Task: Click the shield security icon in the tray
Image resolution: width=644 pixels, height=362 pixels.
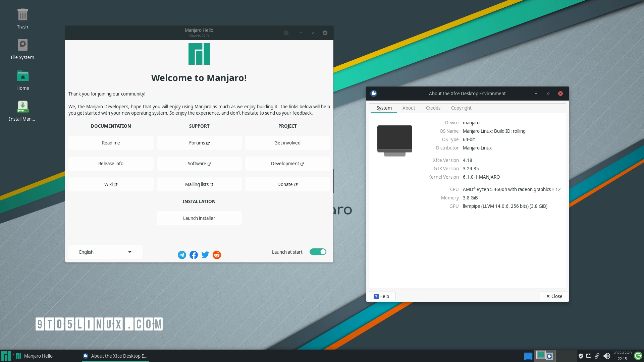Action: (x=581, y=356)
